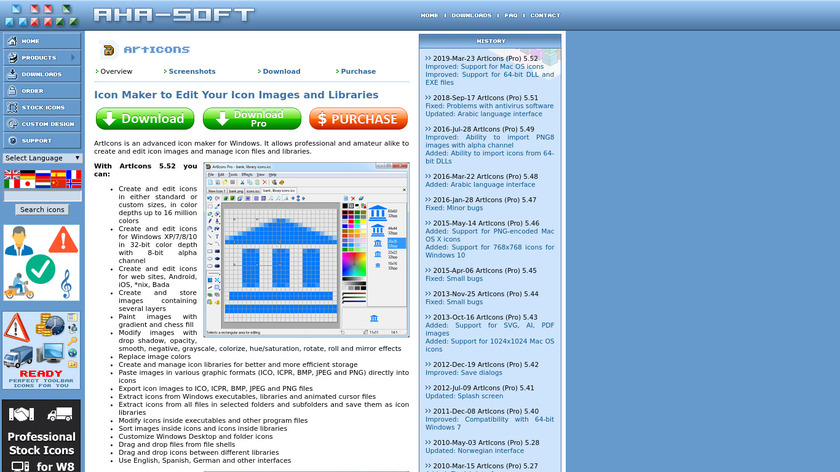Screen dimensions: 840x472
Task: Open the Products sidebar menu item
Action: pyautogui.click(x=42, y=57)
